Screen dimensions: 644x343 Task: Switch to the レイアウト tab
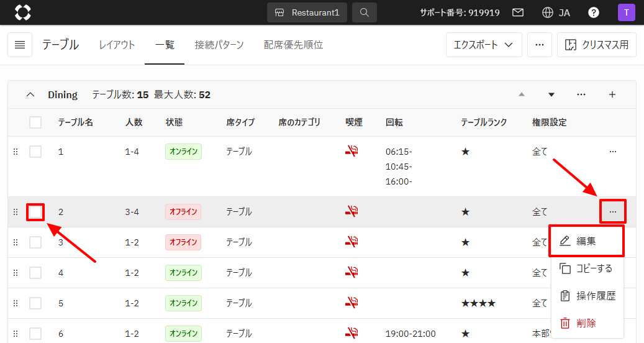[117, 45]
